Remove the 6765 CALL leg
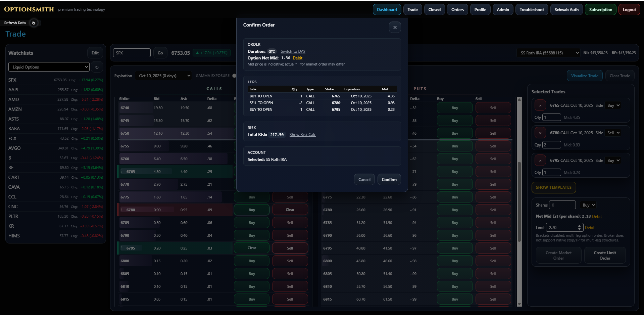The height and width of the screenshot is (315, 644). point(540,105)
